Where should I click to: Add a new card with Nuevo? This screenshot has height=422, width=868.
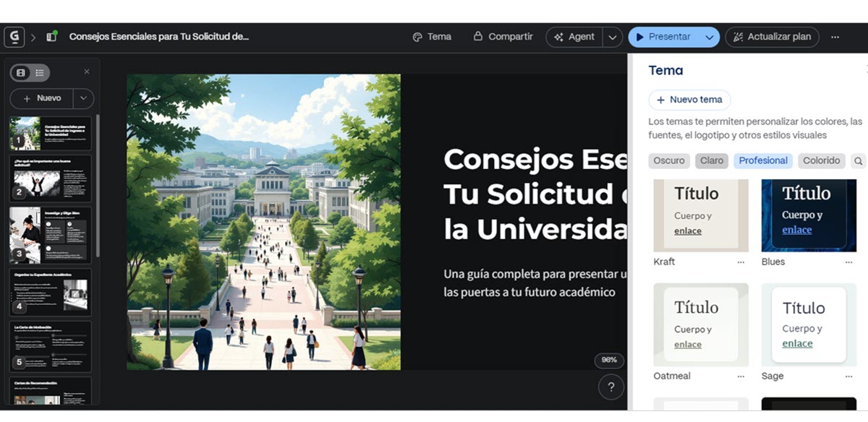pos(42,98)
